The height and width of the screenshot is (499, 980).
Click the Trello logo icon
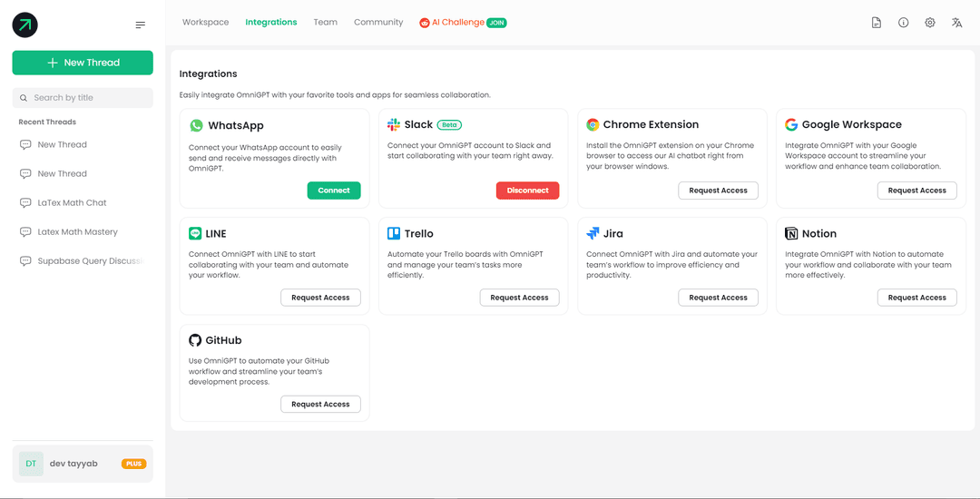coord(394,233)
